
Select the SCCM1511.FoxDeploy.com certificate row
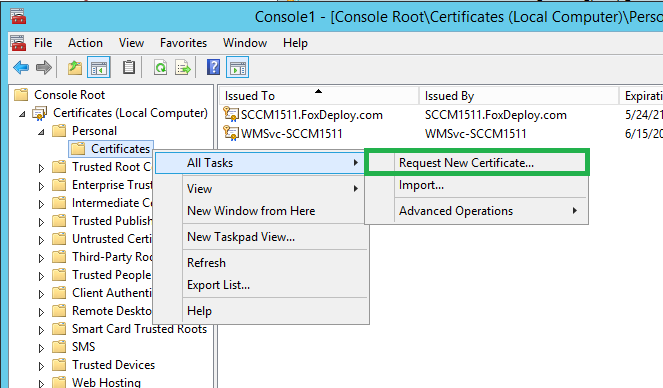click(441, 115)
